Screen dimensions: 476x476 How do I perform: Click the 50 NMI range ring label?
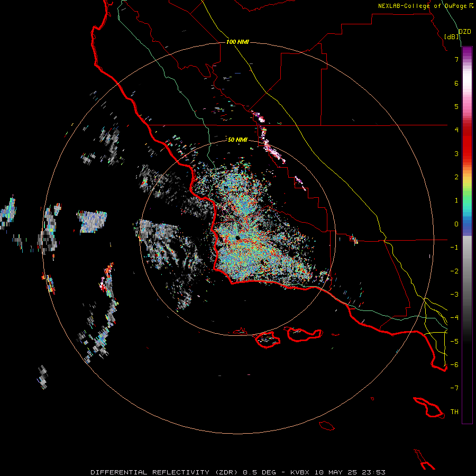pyautogui.click(x=237, y=140)
